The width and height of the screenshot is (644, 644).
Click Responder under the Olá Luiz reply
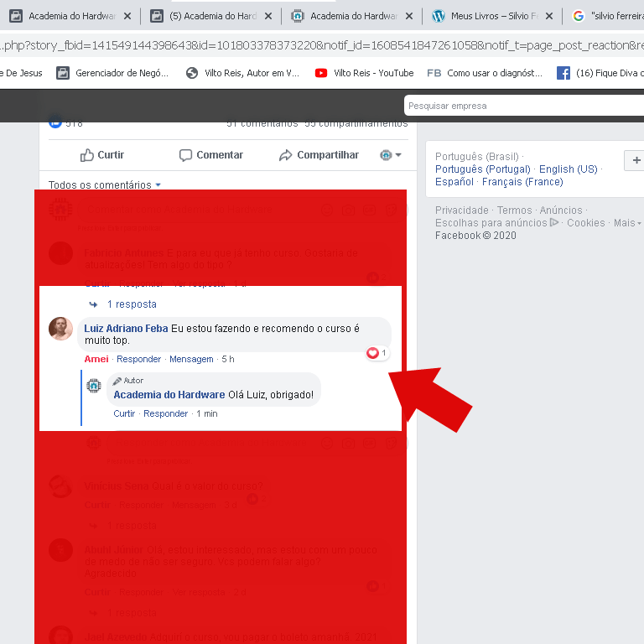tap(165, 413)
